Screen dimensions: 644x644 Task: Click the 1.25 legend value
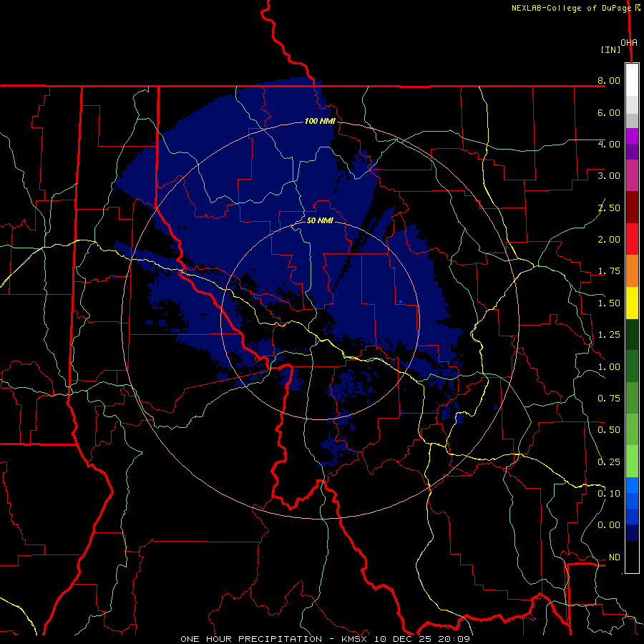click(x=609, y=335)
